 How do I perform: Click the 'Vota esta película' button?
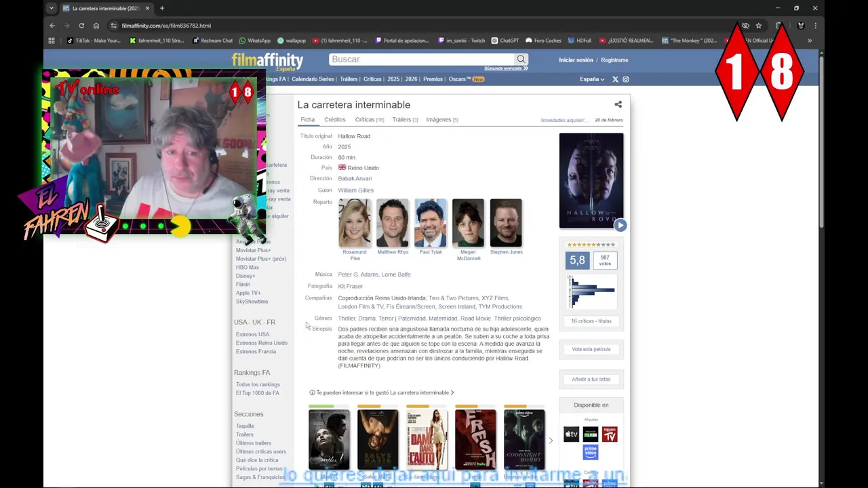(x=591, y=349)
